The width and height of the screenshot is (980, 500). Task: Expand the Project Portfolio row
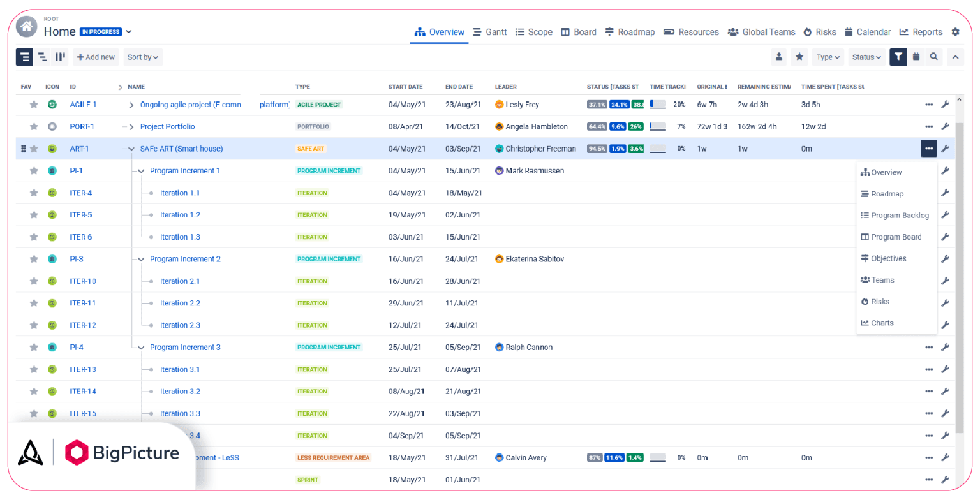pos(131,126)
